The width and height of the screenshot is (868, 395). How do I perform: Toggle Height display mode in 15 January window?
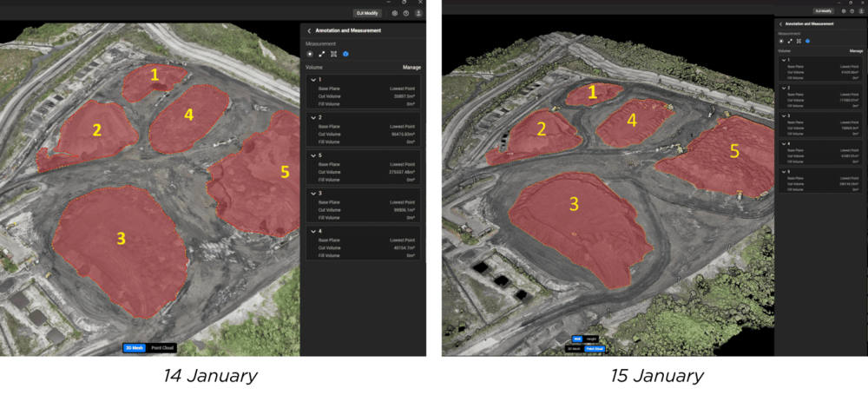tap(591, 339)
